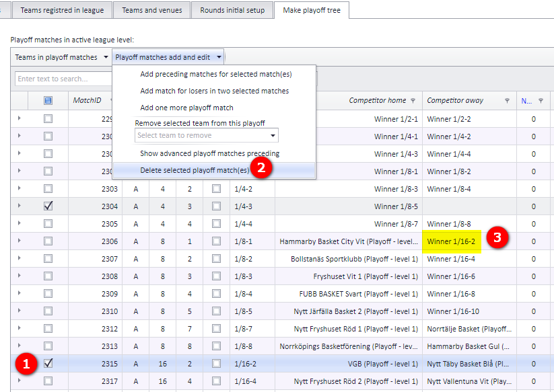
Task: Select Add one more playoff match
Action: tap(186, 108)
